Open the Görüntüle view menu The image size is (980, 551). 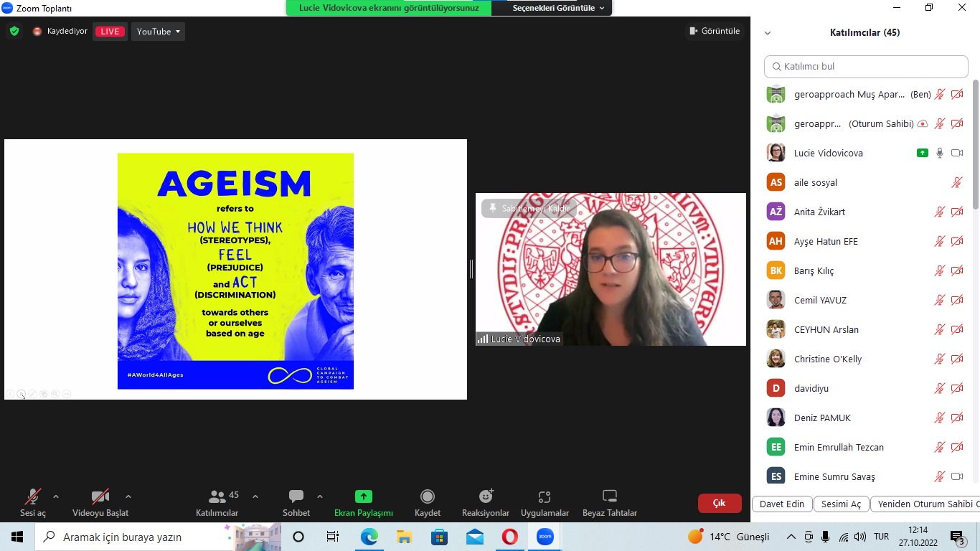pyautogui.click(x=715, y=31)
